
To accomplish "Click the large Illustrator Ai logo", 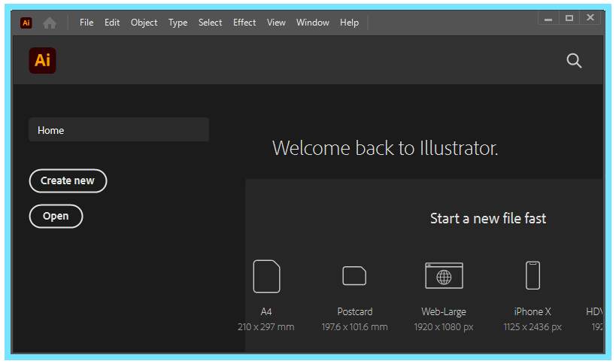I will (x=42, y=60).
